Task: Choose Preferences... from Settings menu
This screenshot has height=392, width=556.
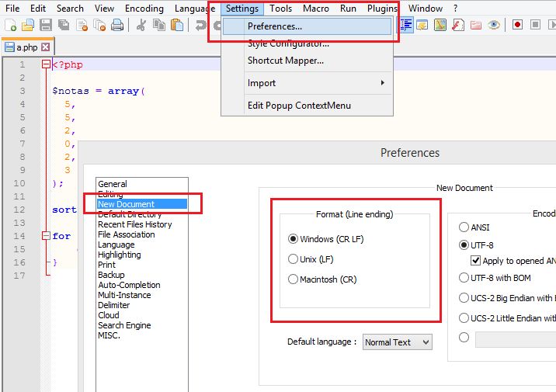Action: click(x=307, y=26)
